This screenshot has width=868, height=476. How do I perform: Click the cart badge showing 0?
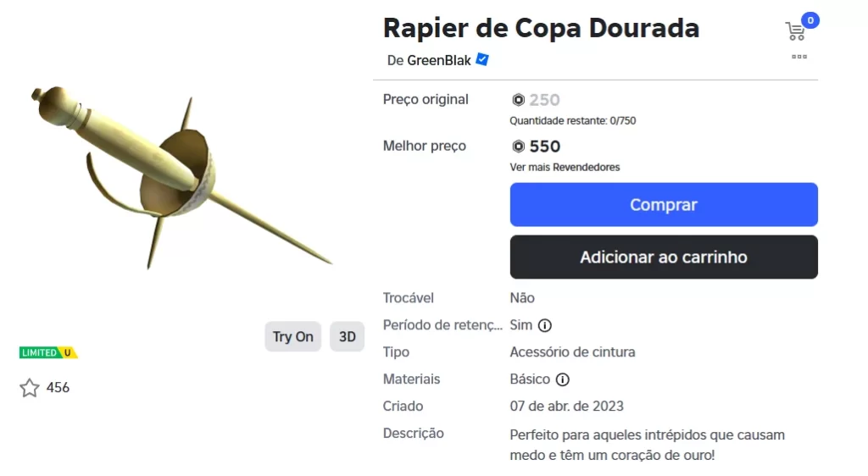810,20
